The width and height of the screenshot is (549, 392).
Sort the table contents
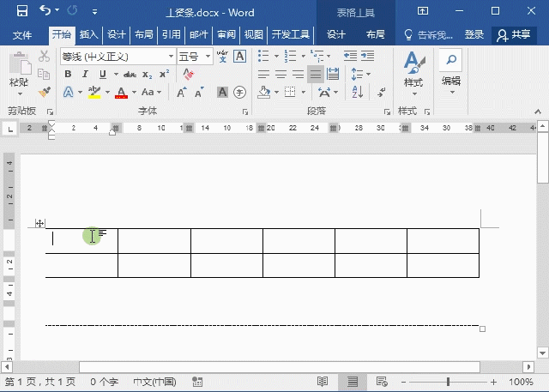358,93
